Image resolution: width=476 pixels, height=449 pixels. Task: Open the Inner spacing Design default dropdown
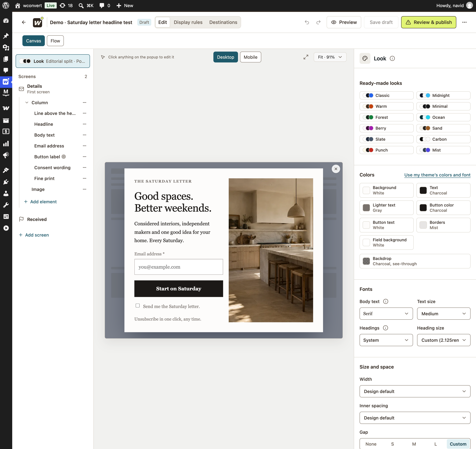(x=415, y=418)
